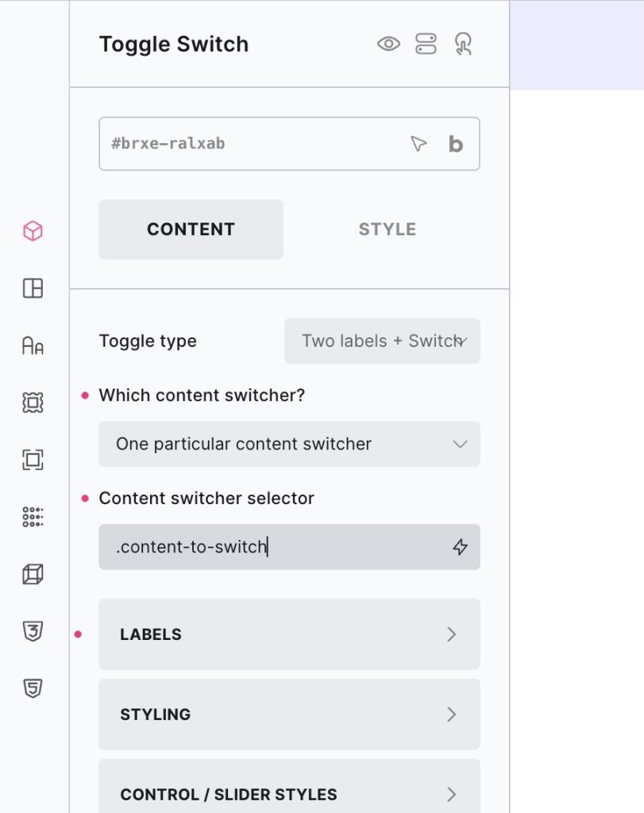Open the Toggle type dropdown
This screenshot has height=813, width=644.
(x=382, y=341)
